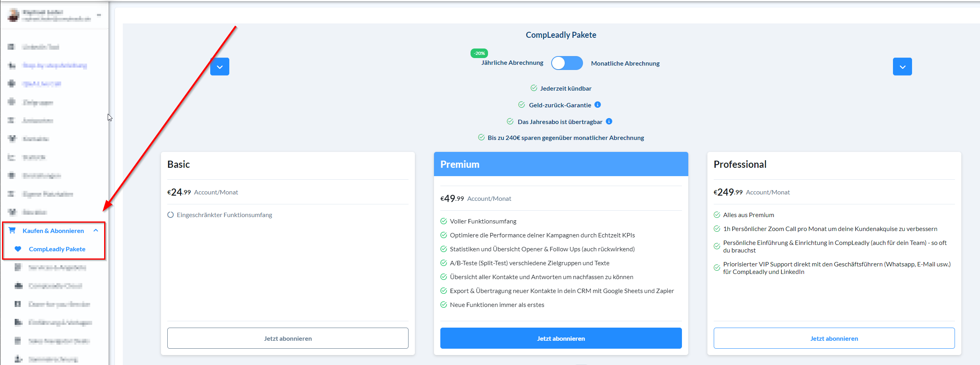Open the blue chevron dropdown on the right
This screenshot has height=365, width=980.
[x=902, y=67]
